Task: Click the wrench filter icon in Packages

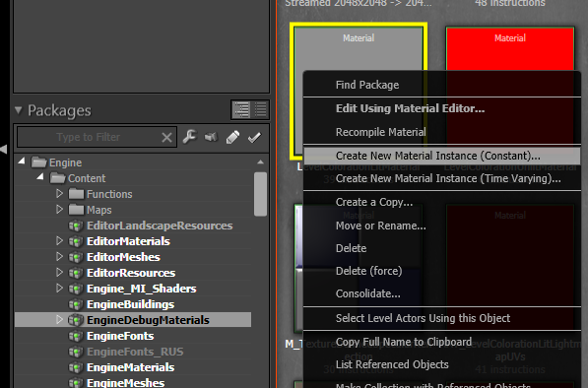Action: (x=190, y=137)
